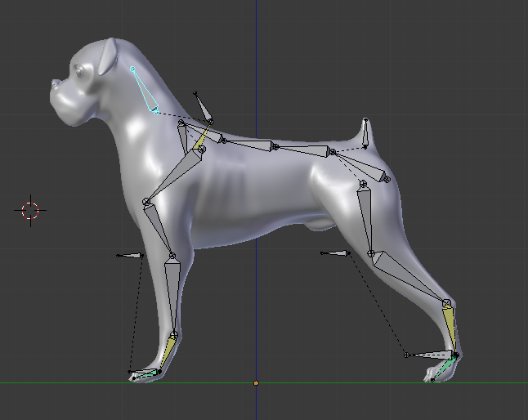Viewport: 528px width, 420px height.
Task: Select the front lower leg bone above pastern
Action: (172, 294)
